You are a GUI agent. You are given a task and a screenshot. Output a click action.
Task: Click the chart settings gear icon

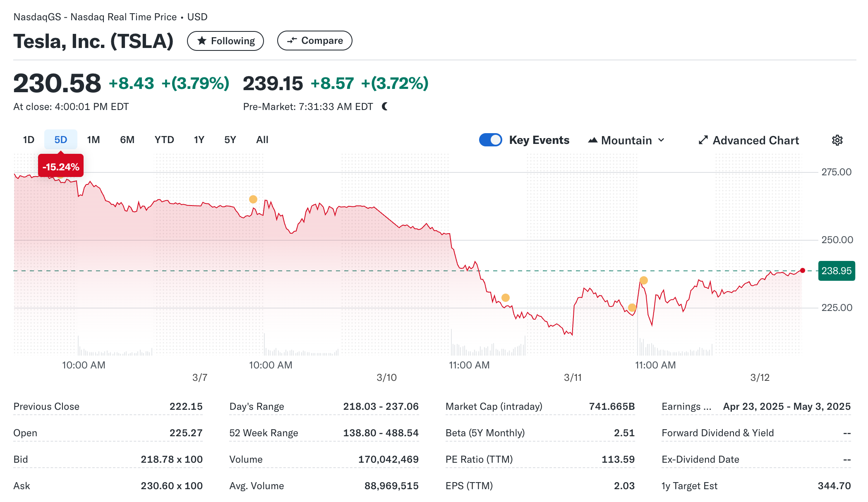pos(837,140)
